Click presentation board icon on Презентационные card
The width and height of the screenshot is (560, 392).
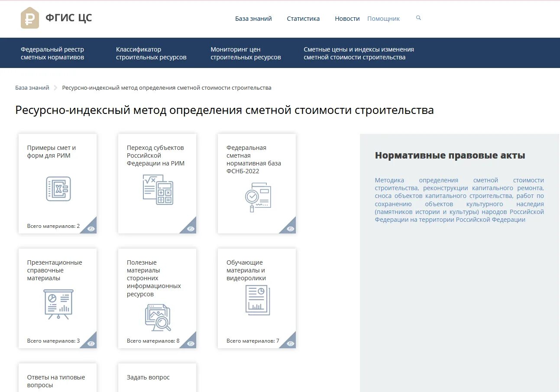click(x=58, y=305)
